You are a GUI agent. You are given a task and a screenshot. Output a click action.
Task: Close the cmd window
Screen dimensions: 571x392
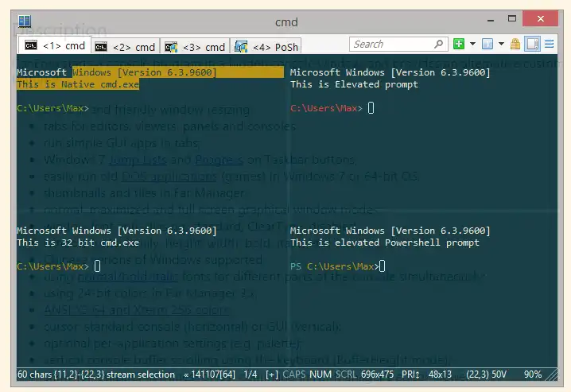click(x=541, y=18)
